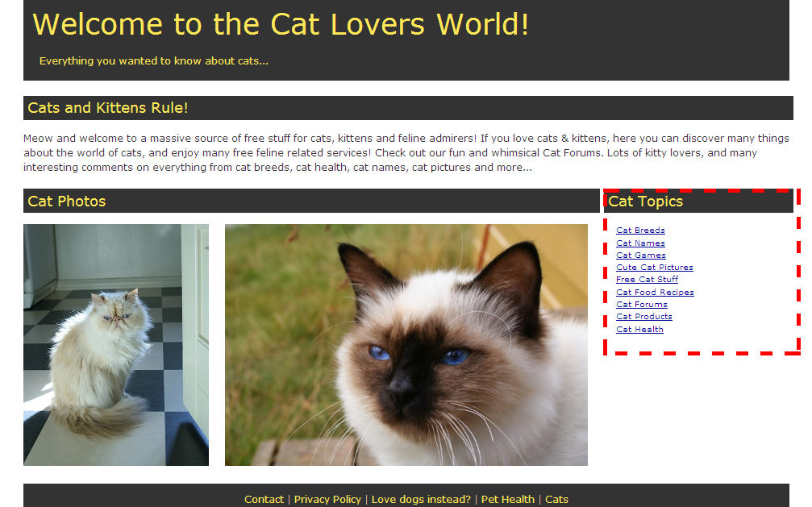Visit the Cat Forums link

(x=642, y=305)
